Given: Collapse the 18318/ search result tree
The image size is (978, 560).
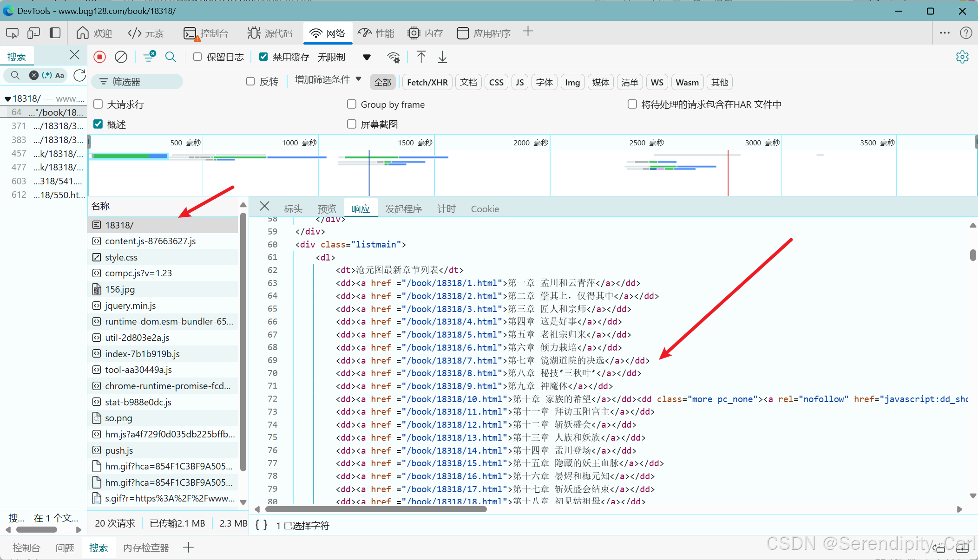Looking at the screenshot, I should click(7, 99).
